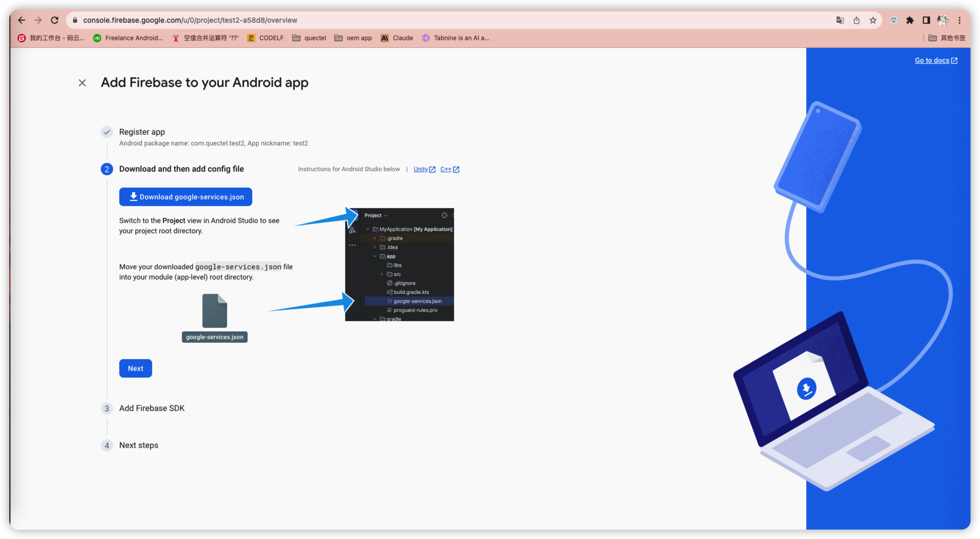Viewport: 980px width, 539px height.
Task: Expand Add Firebase SDK step
Action: [152, 408]
